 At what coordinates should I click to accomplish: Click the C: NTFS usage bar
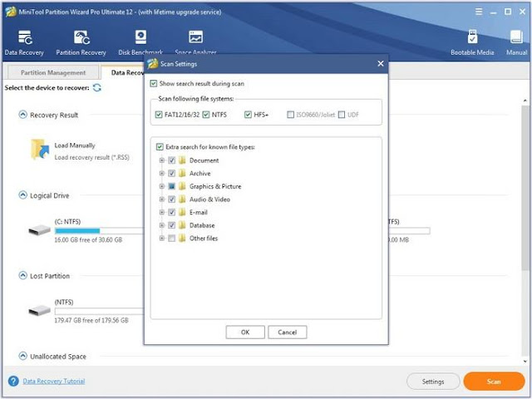[x=99, y=231]
